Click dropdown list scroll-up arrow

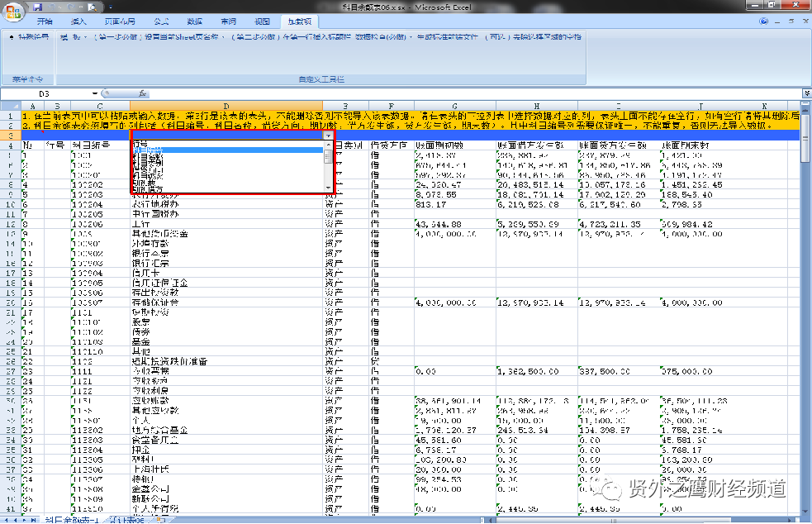pos(328,145)
